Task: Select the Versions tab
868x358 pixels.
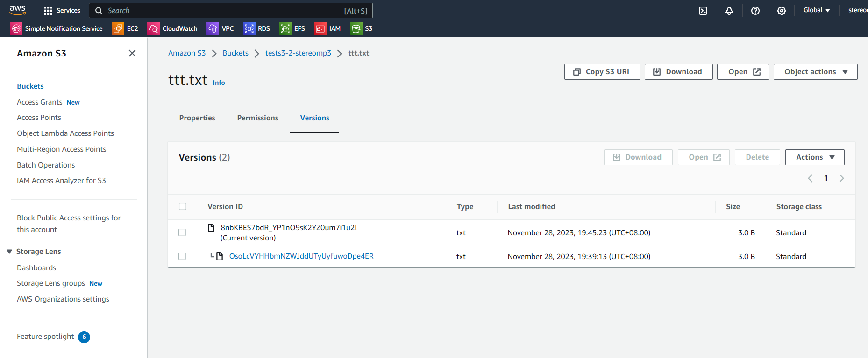Action: tap(315, 118)
